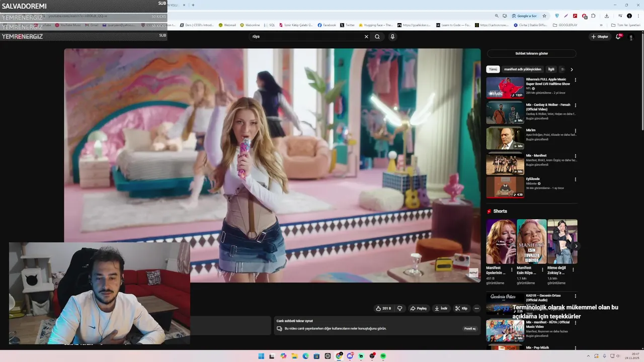Select the İlgili filter chip

(551, 69)
